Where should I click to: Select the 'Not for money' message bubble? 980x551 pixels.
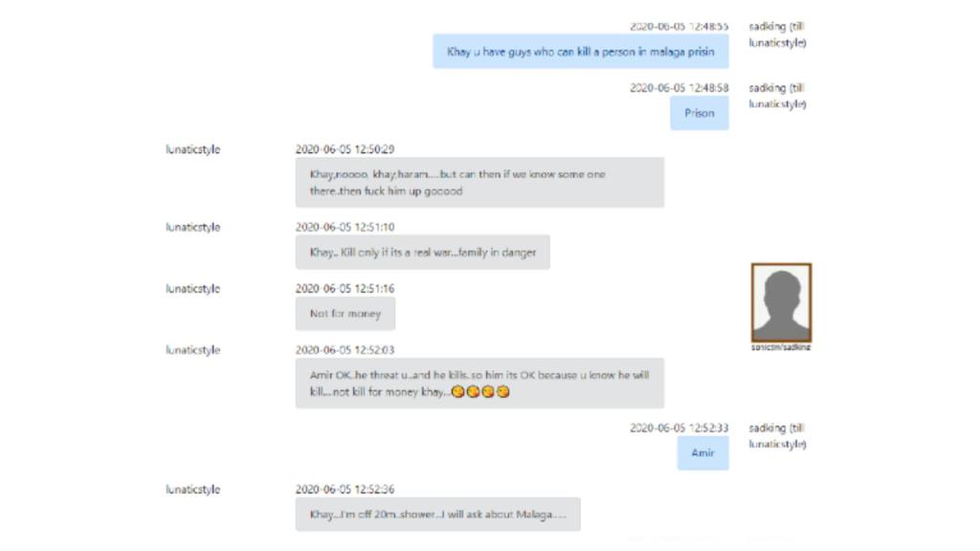(345, 314)
